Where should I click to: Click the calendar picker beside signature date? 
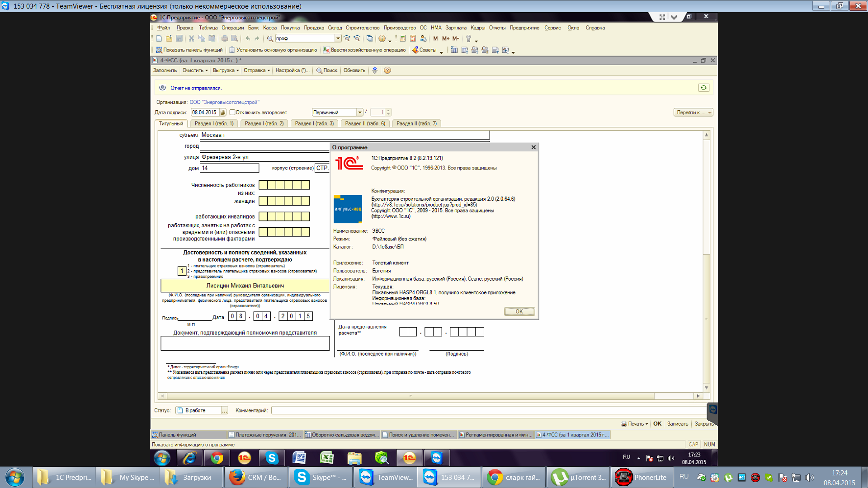click(222, 113)
